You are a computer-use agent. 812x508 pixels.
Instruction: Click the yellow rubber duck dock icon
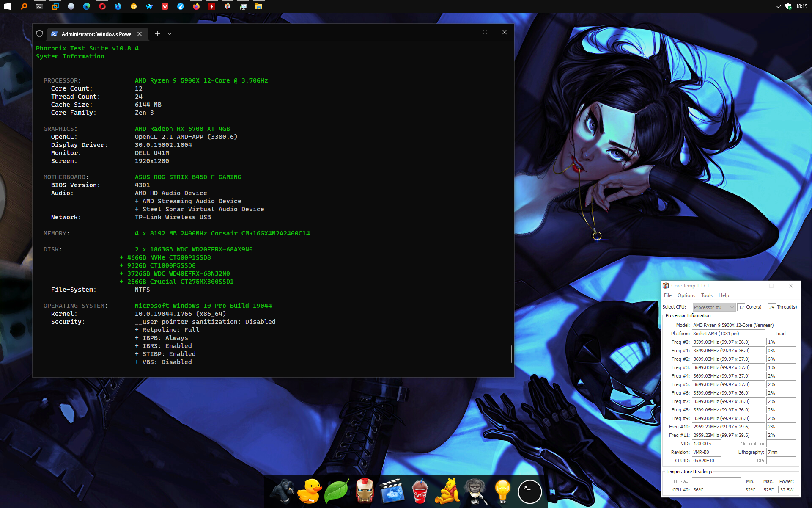[x=309, y=491]
